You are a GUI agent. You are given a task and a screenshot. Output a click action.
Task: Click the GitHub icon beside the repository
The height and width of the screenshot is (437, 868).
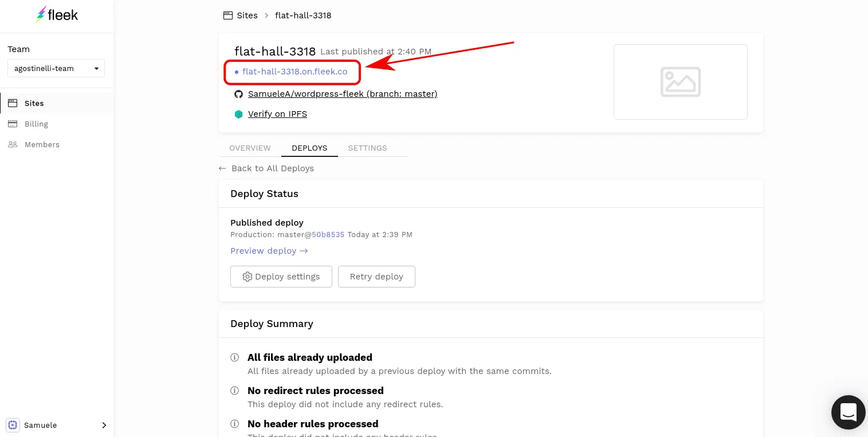(x=239, y=94)
